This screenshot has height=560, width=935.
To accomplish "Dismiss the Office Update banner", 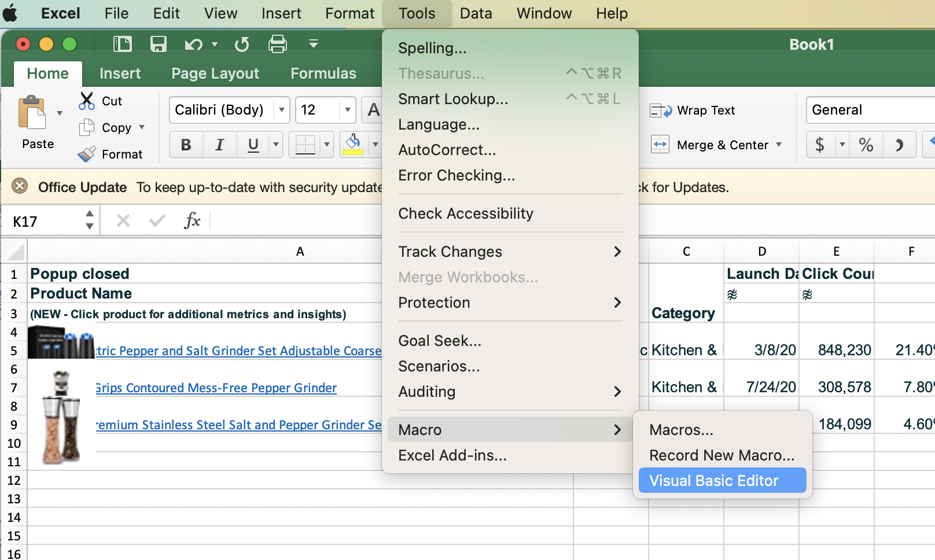I will pyautogui.click(x=20, y=186).
